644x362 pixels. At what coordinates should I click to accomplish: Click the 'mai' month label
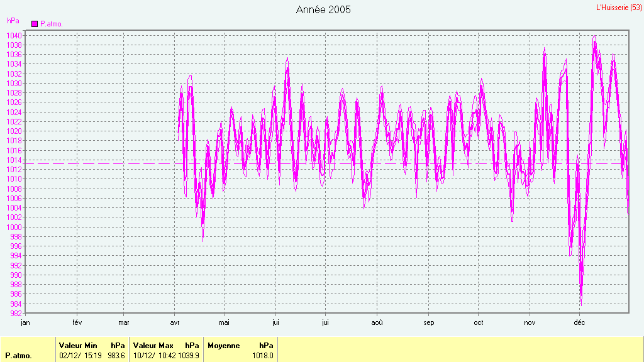point(225,322)
